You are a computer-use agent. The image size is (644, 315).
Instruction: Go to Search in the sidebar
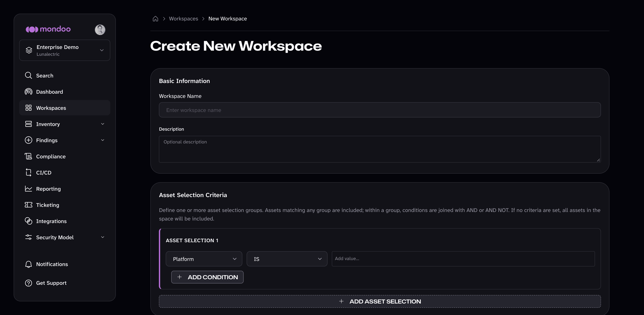(65, 75)
